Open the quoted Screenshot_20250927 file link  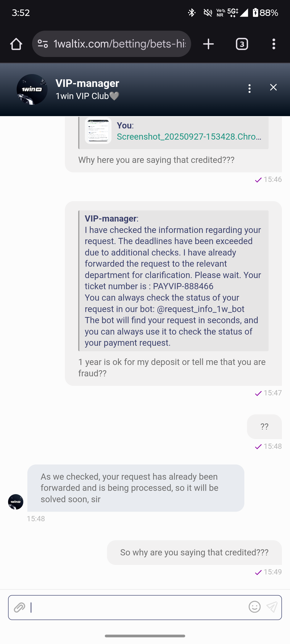189,137
